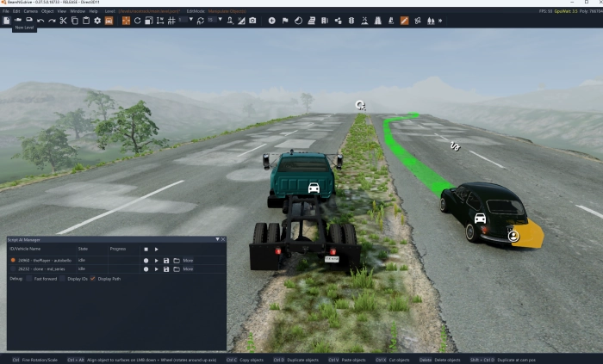
Task: Click the flag icon in toolbar
Action: tap(285, 20)
